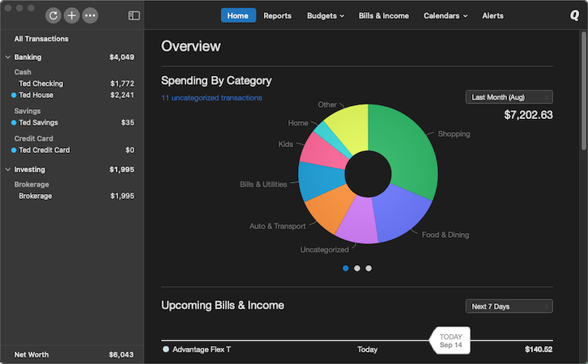Toggle the sidebar visibility icon
588x364 pixels.
coord(134,15)
